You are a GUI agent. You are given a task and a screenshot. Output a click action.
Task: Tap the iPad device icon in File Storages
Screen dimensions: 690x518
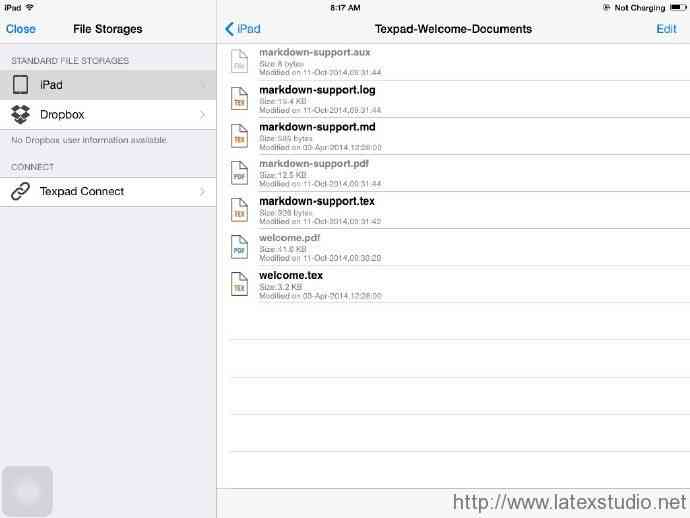tap(20, 84)
